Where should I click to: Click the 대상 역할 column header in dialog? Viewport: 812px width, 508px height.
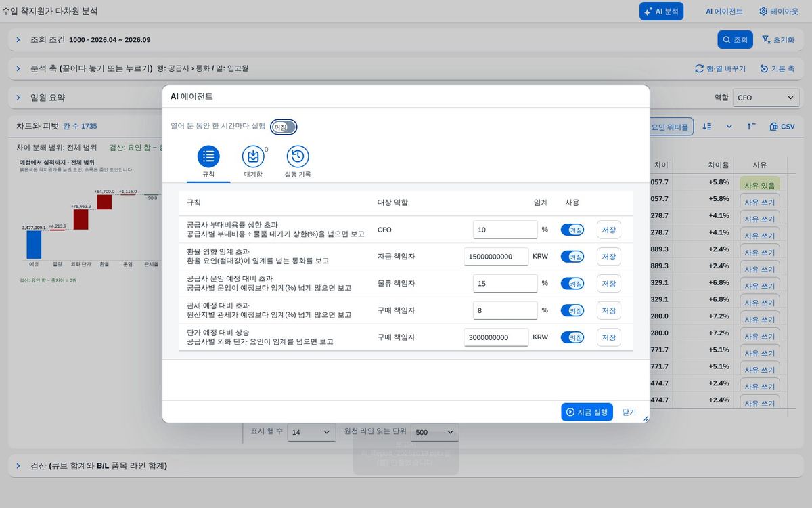(392, 203)
